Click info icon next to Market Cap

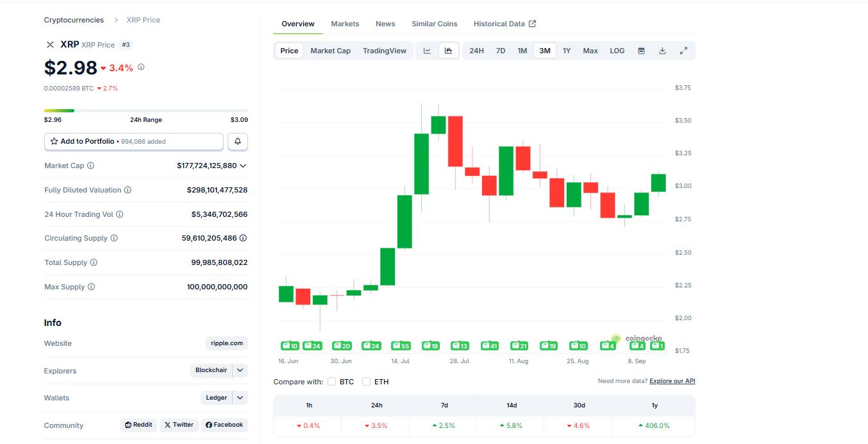click(90, 166)
